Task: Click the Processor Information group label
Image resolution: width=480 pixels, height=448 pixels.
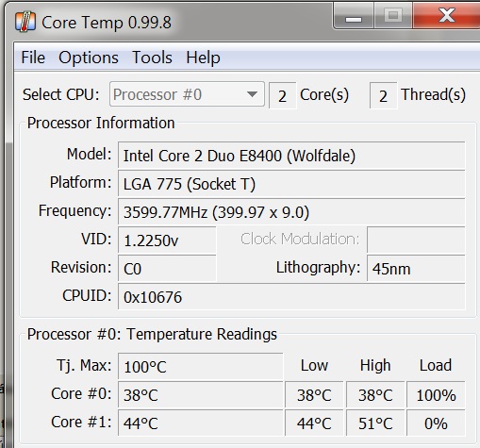Action: (x=101, y=123)
